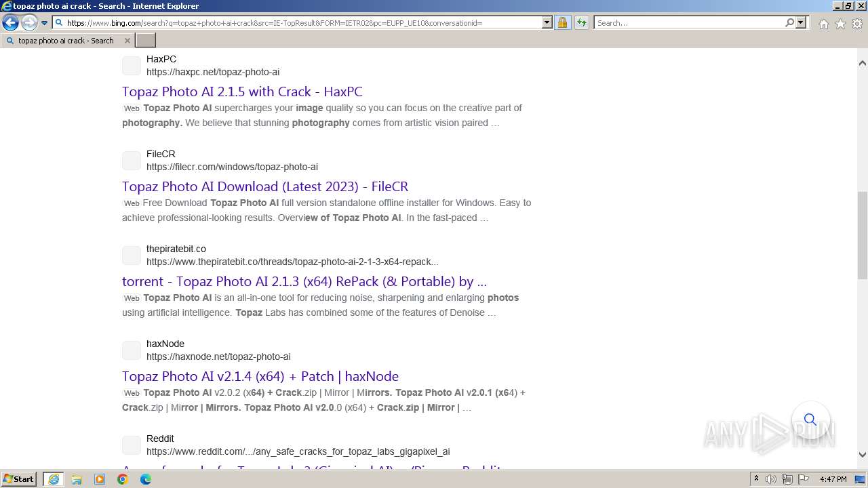This screenshot has width=868, height=488.
Task: Click the Reddit site name text
Action: tap(160, 439)
